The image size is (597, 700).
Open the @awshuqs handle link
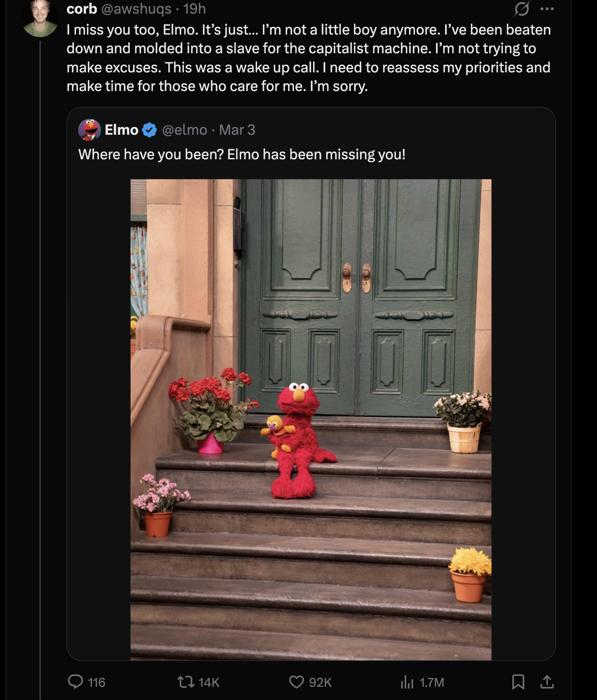click(137, 9)
